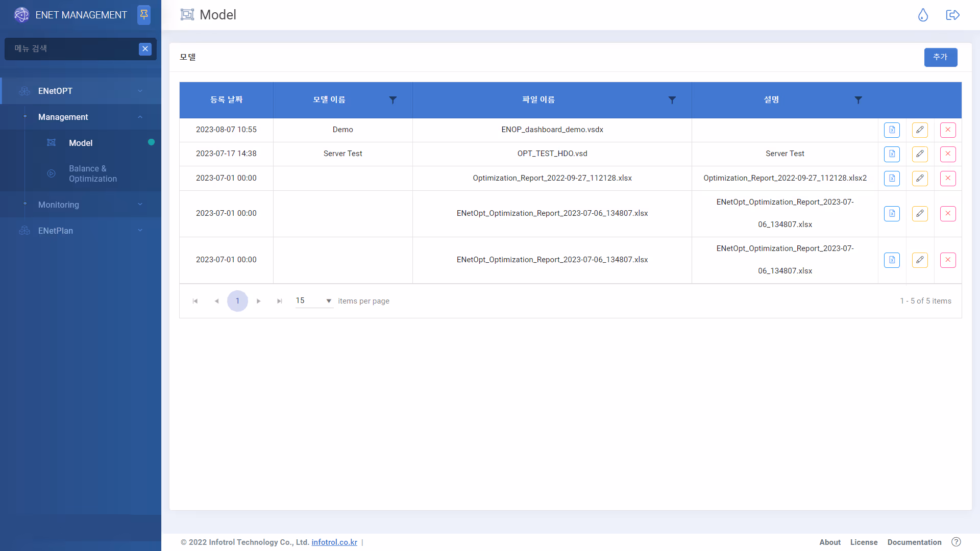Open filter for 모델 이름 column
Screen dimensions: 980x551
coord(393,100)
